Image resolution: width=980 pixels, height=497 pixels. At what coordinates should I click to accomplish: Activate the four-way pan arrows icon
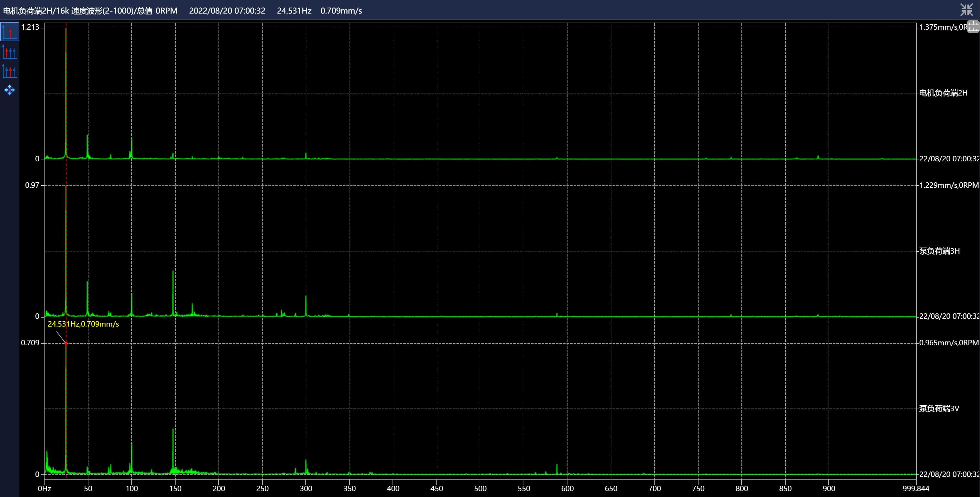tap(9, 90)
